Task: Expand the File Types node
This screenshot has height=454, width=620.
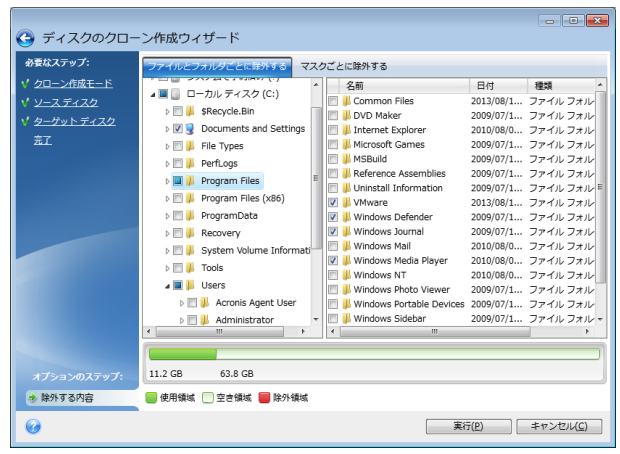Action: 167,146
